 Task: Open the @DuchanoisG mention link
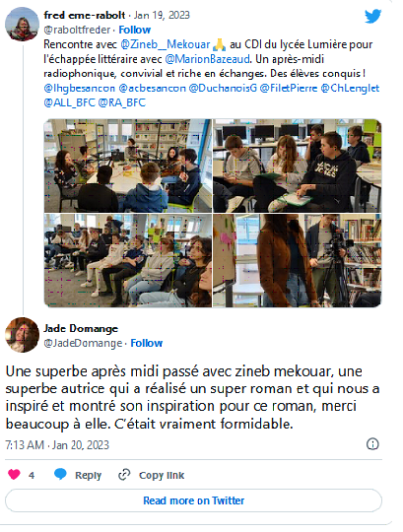click(x=223, y=89)
